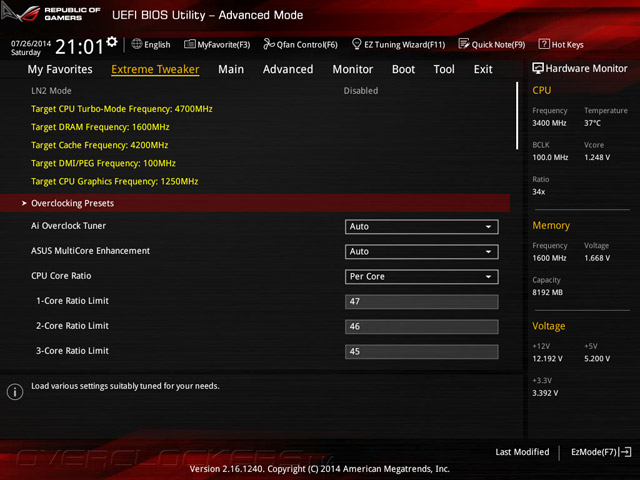Change language via English label

coord(157,44)
